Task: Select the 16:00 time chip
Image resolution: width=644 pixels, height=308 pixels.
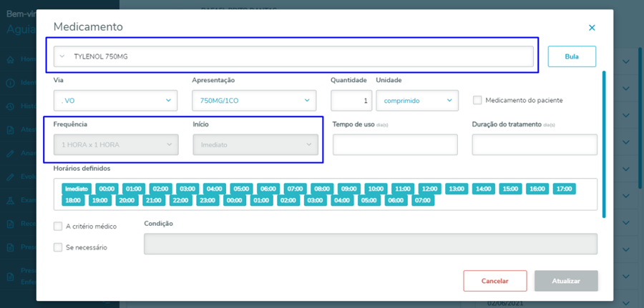Action: [x=537, y=189]
